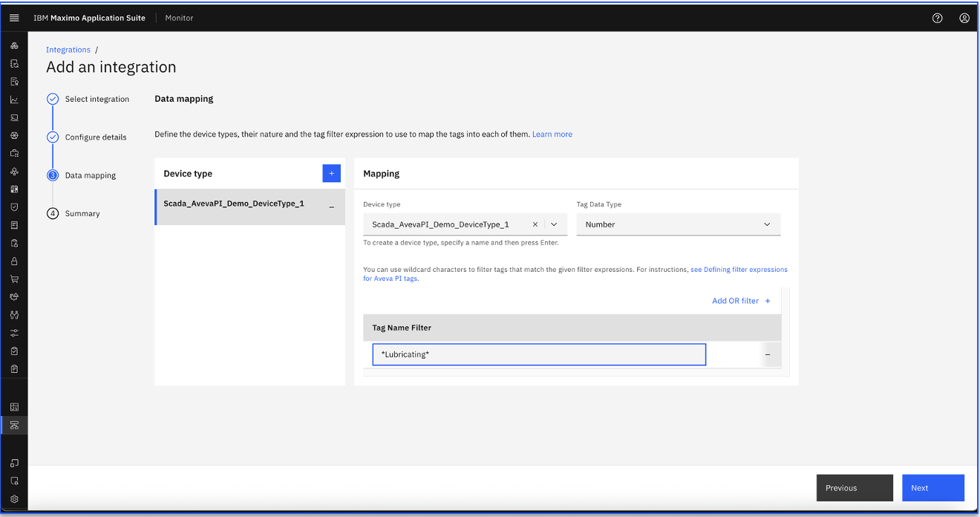Click the Device type combo box field
This screenshot has width=980, height=517.
tap(465, 224)
